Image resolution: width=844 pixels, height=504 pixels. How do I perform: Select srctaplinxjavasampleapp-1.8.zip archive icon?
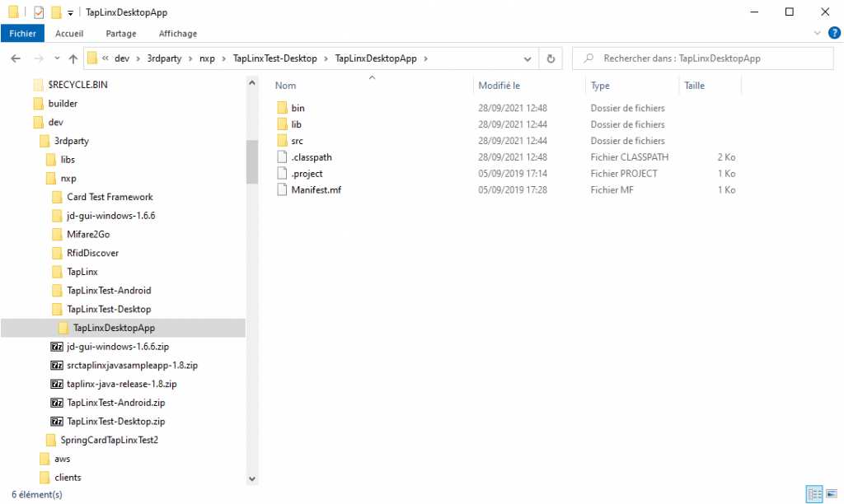(57, 365)
